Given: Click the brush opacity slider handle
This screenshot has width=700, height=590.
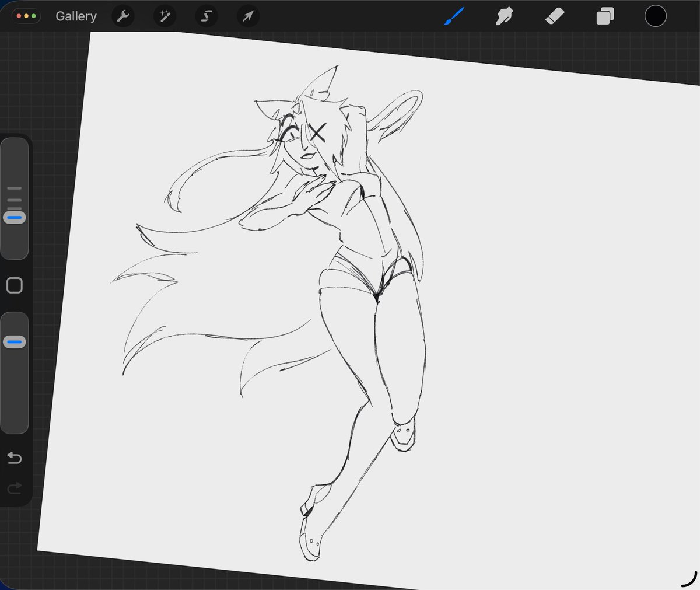Looking at the screenshot, I should point(15,342).
